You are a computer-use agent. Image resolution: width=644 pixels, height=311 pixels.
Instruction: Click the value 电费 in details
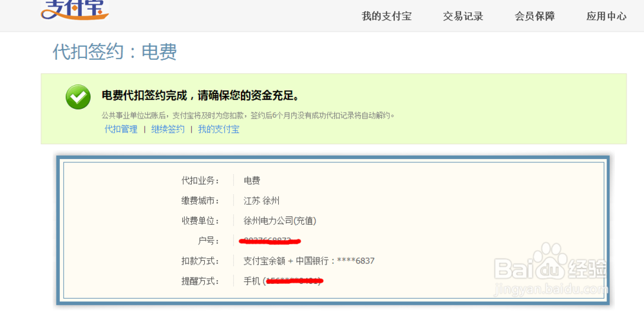pos(252,181)
